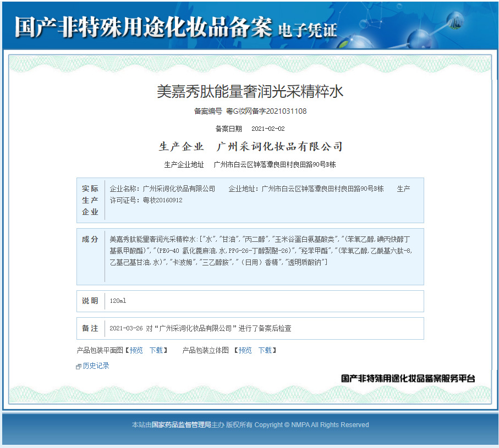The width and height of the screenshot is (499, 448).
Task: Click the 实际生产企业 row label
Action: [x=90, y=200]
